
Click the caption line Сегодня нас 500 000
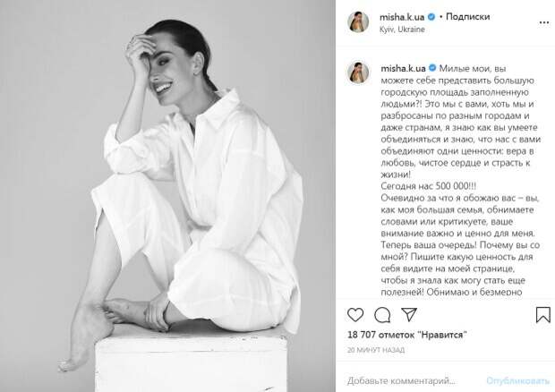pyautogui.click(x=428, y=186)
